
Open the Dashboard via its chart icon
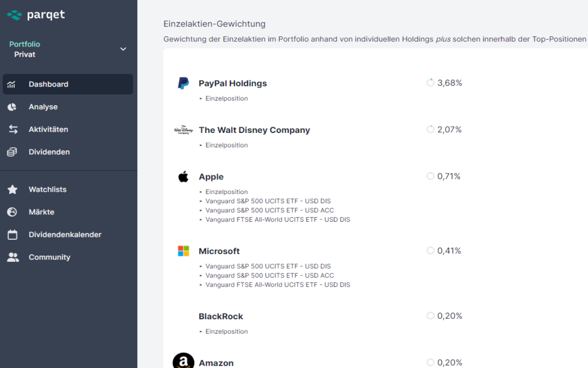click(11, 84)
